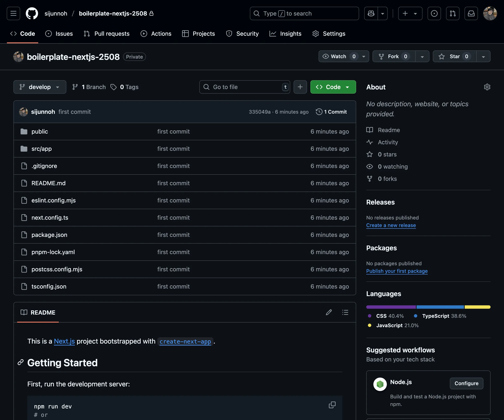Copy the npm run dev code block
Screen dimensions: 504x420
332,405
